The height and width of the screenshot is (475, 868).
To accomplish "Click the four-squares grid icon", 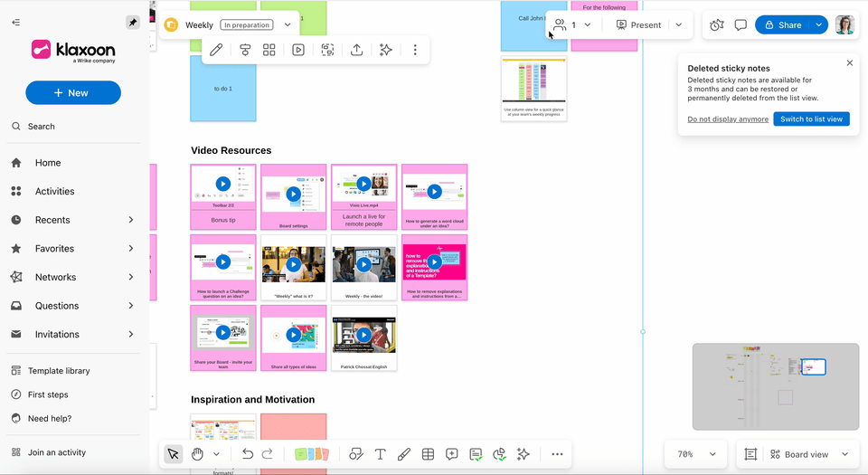I will click(x=269, y=50).
